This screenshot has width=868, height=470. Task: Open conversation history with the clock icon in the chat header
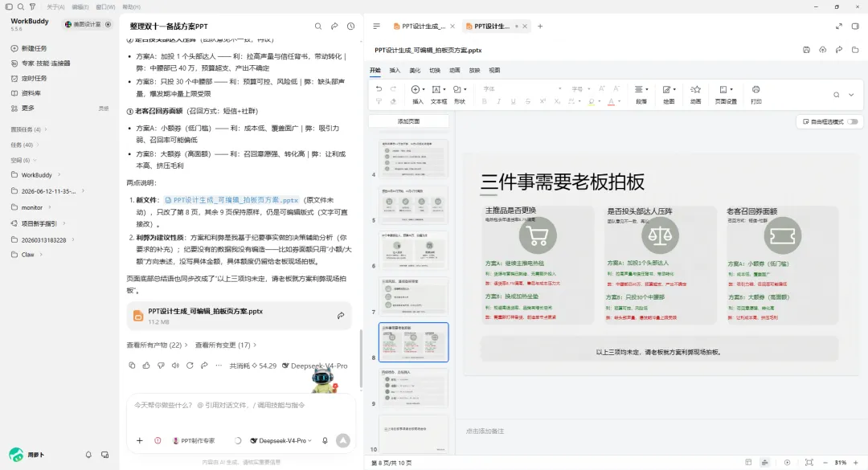[351, 26]
